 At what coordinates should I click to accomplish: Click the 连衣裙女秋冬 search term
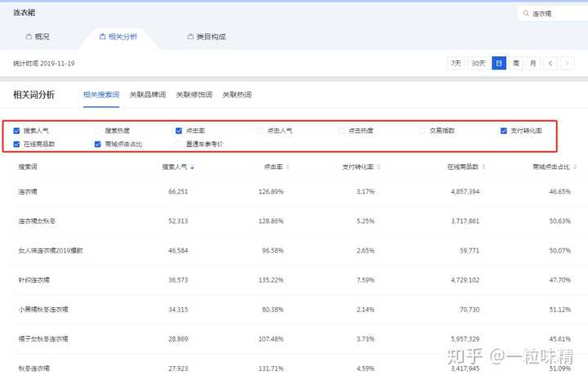point(37,221)
